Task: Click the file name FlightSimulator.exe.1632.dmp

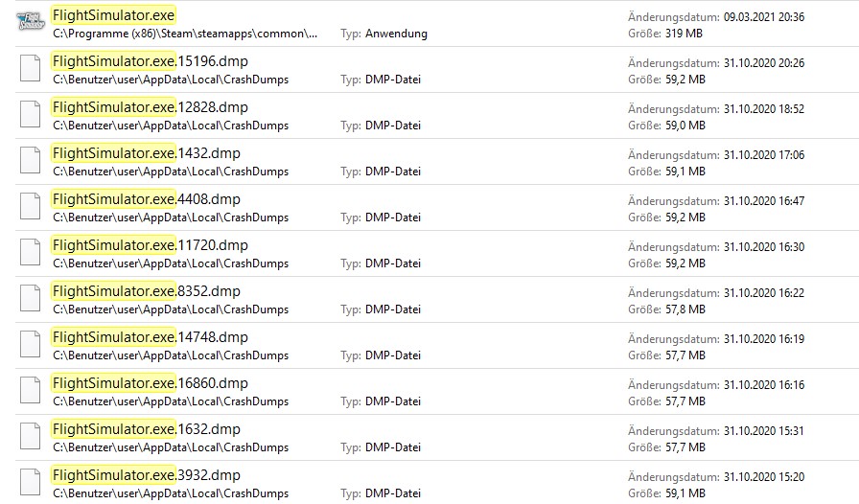Action: pos(147,429)
